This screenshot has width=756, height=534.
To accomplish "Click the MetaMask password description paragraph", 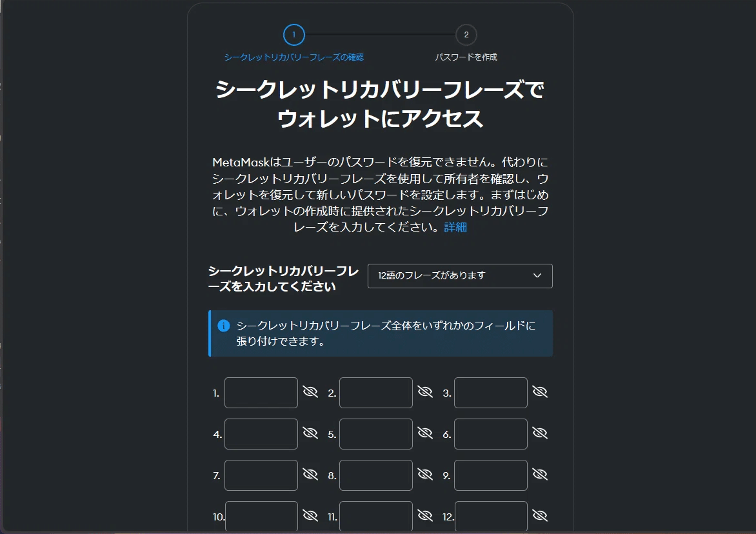I will coord(380,195).
